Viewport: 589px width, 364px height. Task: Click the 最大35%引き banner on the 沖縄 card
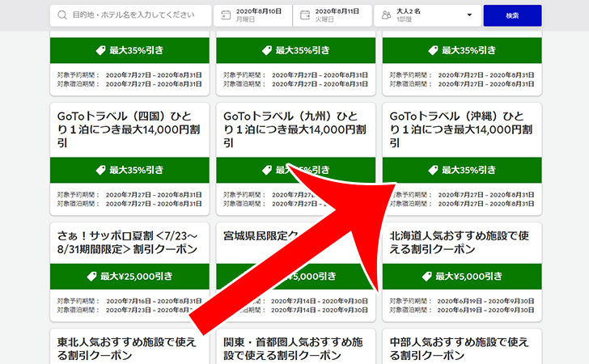tap(462, 170)
